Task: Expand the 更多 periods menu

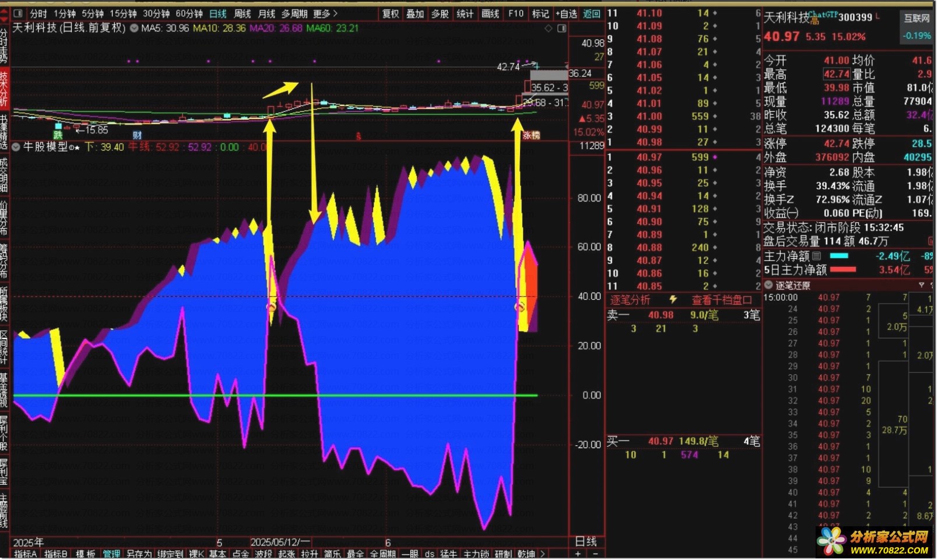Action: (x=325, y=13)
